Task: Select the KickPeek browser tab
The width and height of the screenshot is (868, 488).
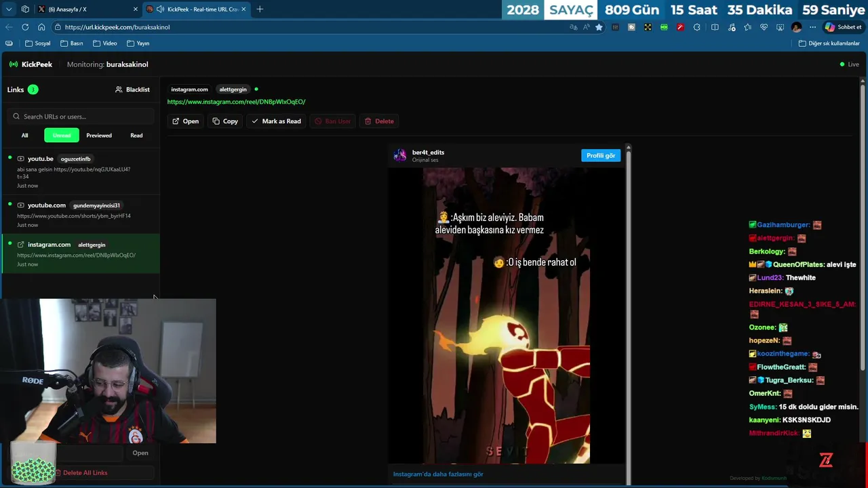Action: tap(197, 9)
